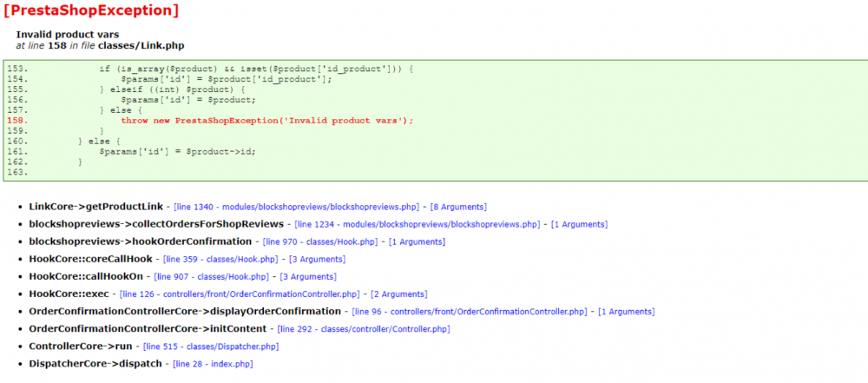This screenshot has height=383, width=868.
Task: Open link line 1340 blockshopreviews.php
Action: (x=297, y=207)
